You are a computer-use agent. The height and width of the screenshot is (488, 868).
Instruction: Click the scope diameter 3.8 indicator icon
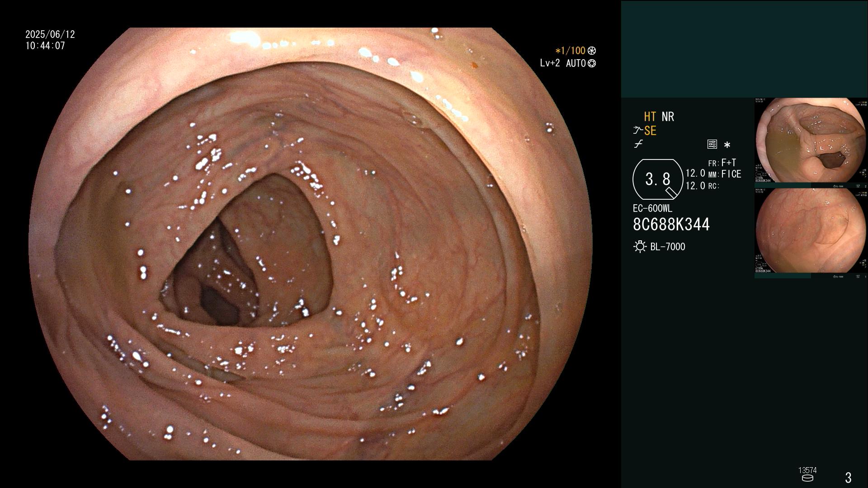tap(658, 179)
